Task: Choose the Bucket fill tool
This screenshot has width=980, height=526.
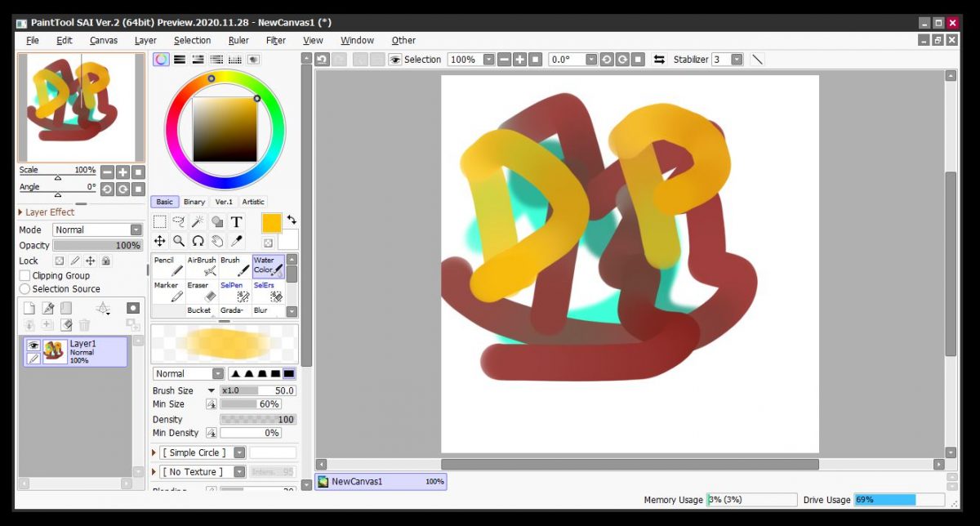Action: 202,310
